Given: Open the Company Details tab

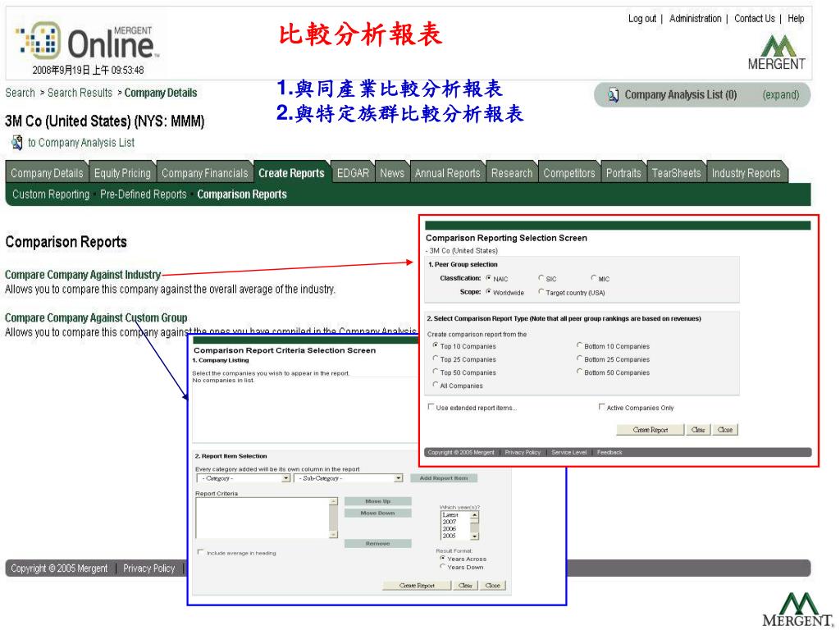Looking at the screenshot, I should pyautogui.click(x=47, y=173).
